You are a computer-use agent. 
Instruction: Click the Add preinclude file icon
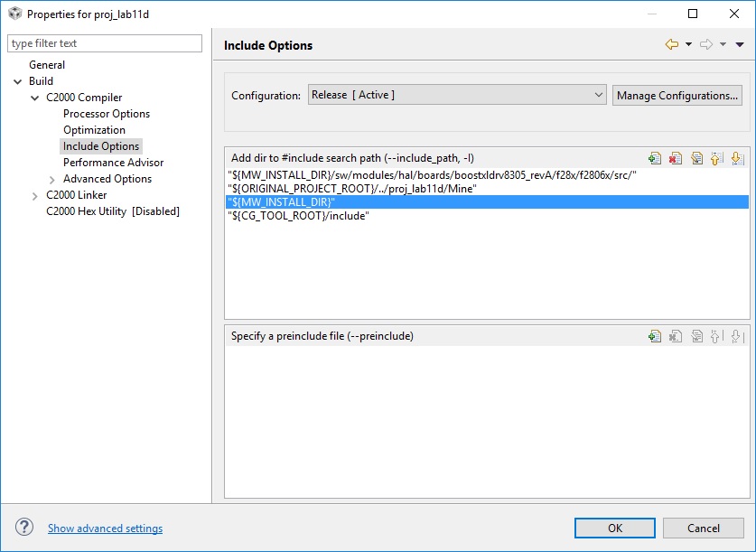tap(655, 336)
